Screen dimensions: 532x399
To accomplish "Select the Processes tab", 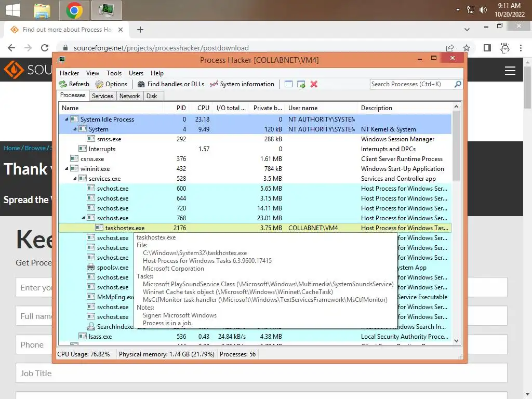I will click(73, 96).
